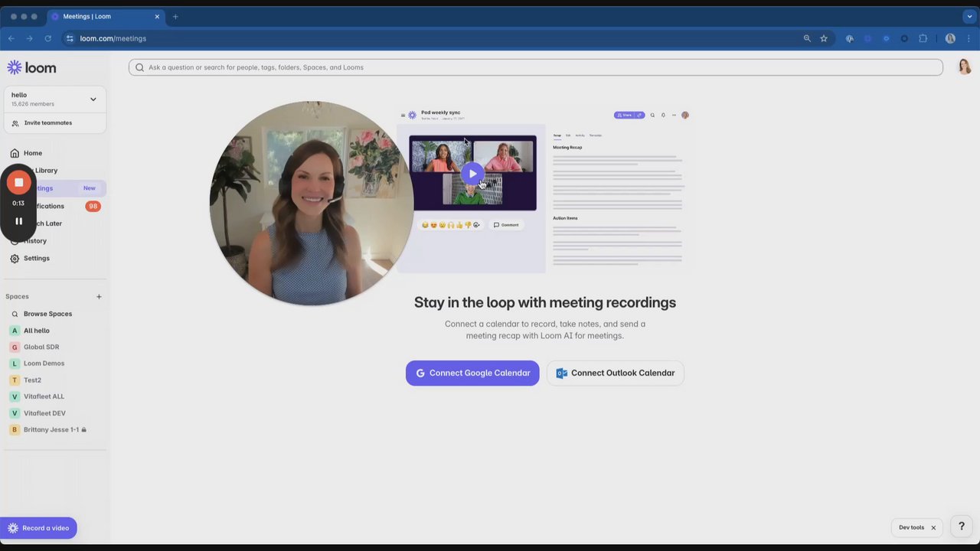The image size is (980, 551).
Task: Open the Chrome profile avatar
Action: 950,38
